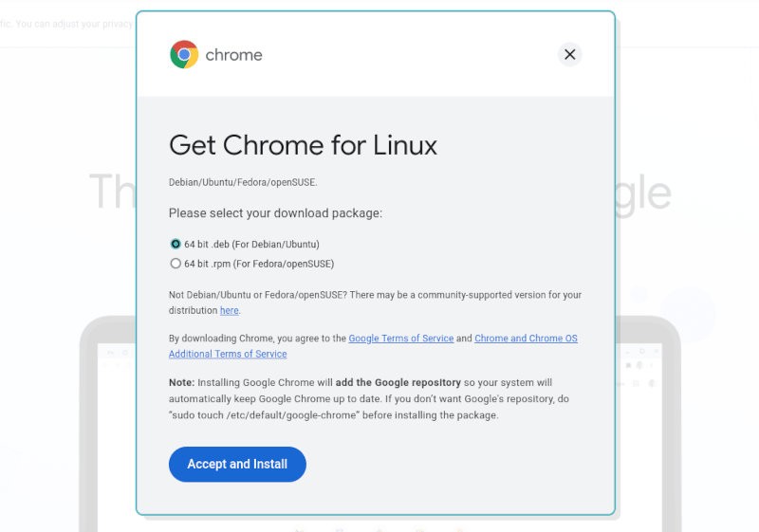Click the privacy notice text behind dialog
The width and height of the screenshot is (759, 532).
[66, 23]
